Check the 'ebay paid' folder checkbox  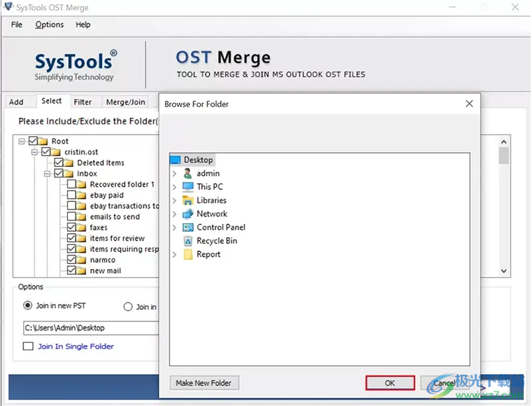[72, 195]
